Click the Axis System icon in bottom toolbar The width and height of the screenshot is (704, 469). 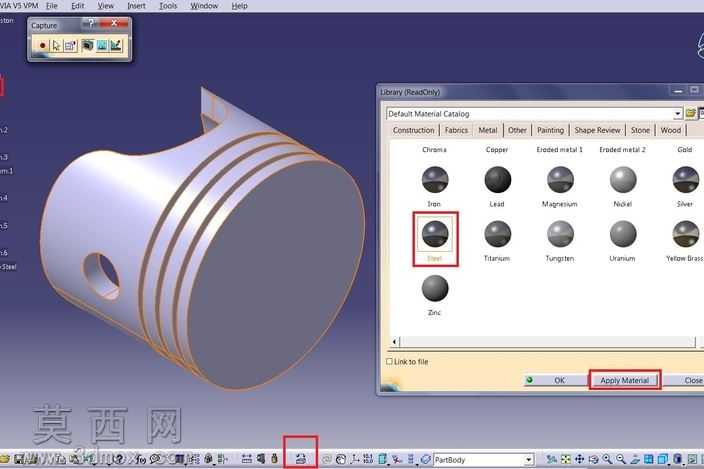coord(356,459)
